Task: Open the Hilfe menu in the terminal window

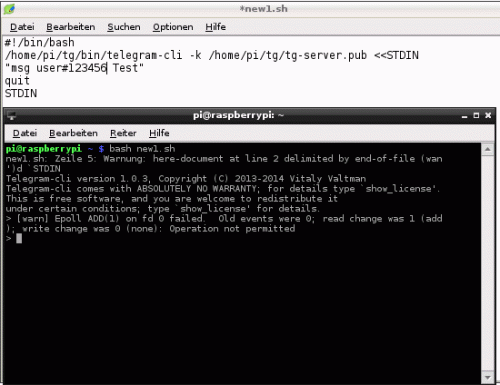Action: (x=159, y=133)
